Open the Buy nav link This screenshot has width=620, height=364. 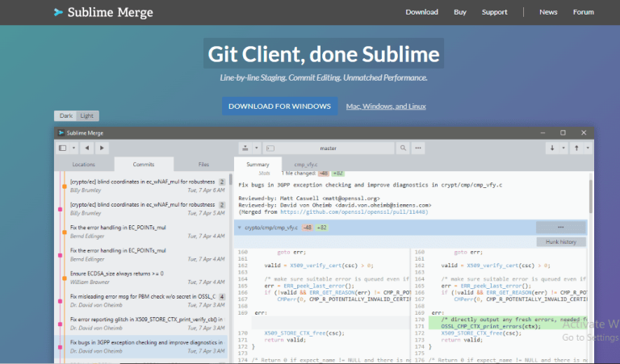[x=460, y=12]
